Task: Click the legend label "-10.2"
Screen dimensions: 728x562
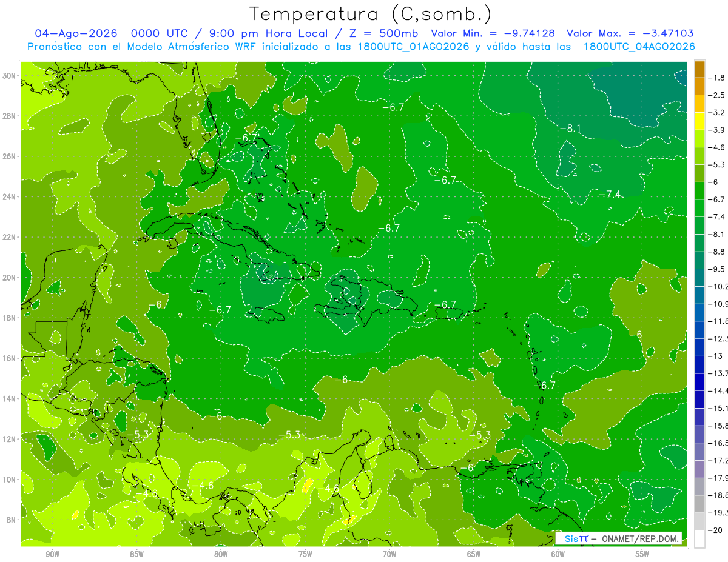Action: [x=718, y=286]
